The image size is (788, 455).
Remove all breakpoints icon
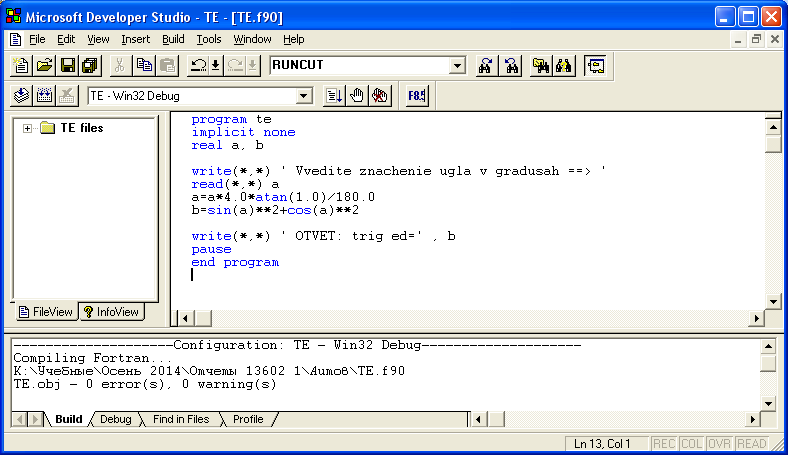(x=380, y=96)
